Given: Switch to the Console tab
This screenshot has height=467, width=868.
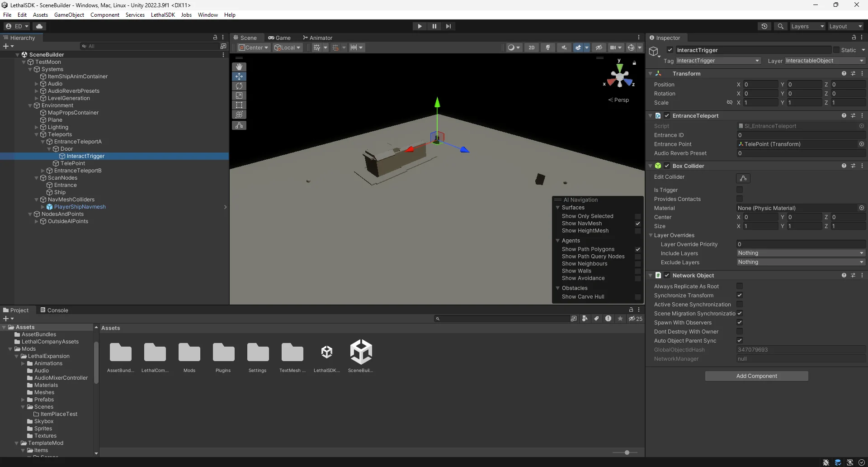Looking at the screenshot, I should tap(54, 310).
